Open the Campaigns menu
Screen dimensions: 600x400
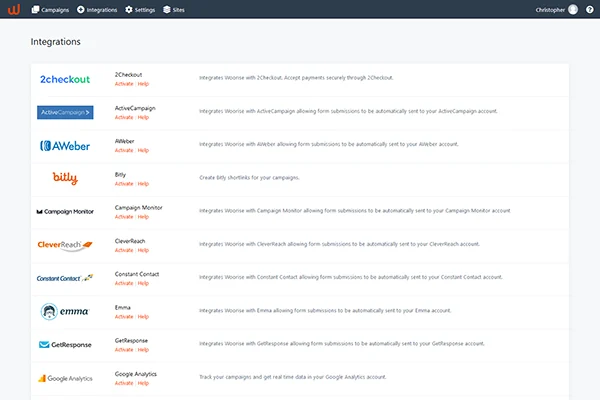(49, 9)
